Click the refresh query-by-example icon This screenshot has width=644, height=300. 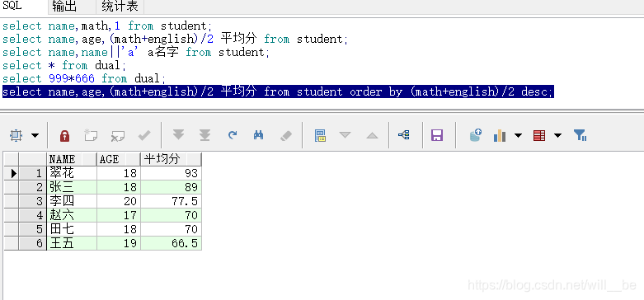coord(233,134)
